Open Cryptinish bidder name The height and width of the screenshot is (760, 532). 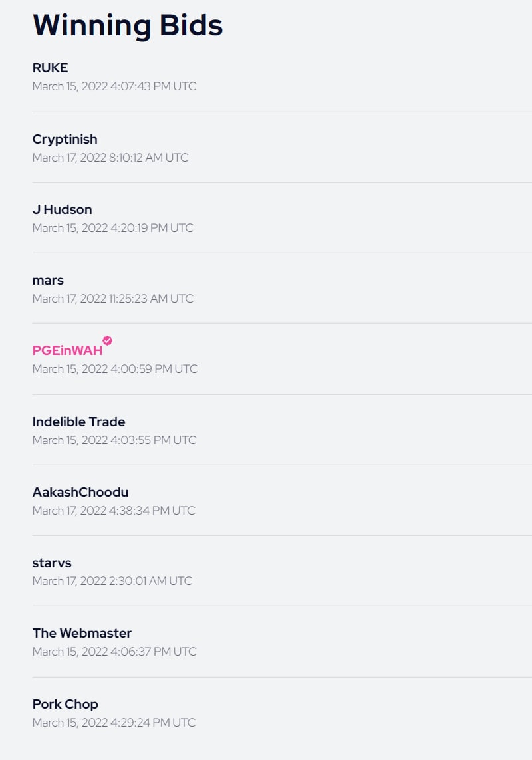point(65,139)
